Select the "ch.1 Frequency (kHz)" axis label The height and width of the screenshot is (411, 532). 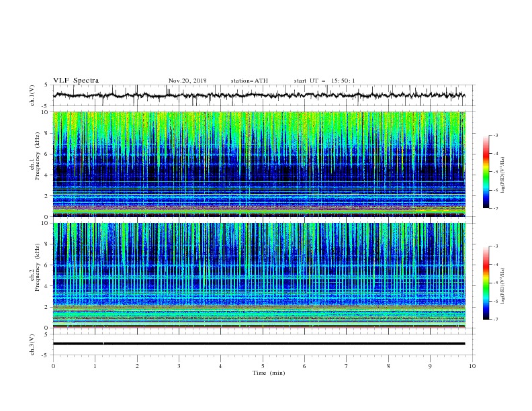(x=35, y=156)
